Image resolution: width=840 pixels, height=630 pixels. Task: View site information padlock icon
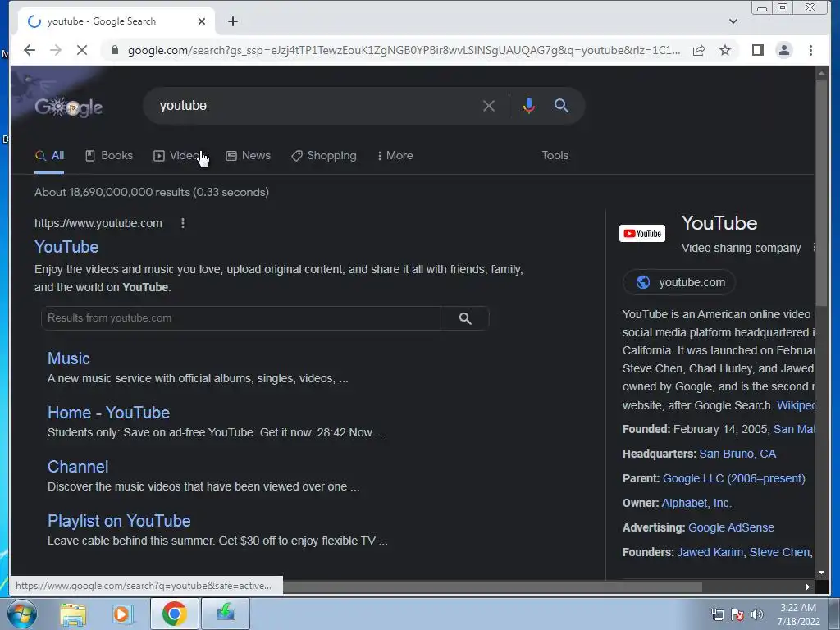click(x=114, y=50)
